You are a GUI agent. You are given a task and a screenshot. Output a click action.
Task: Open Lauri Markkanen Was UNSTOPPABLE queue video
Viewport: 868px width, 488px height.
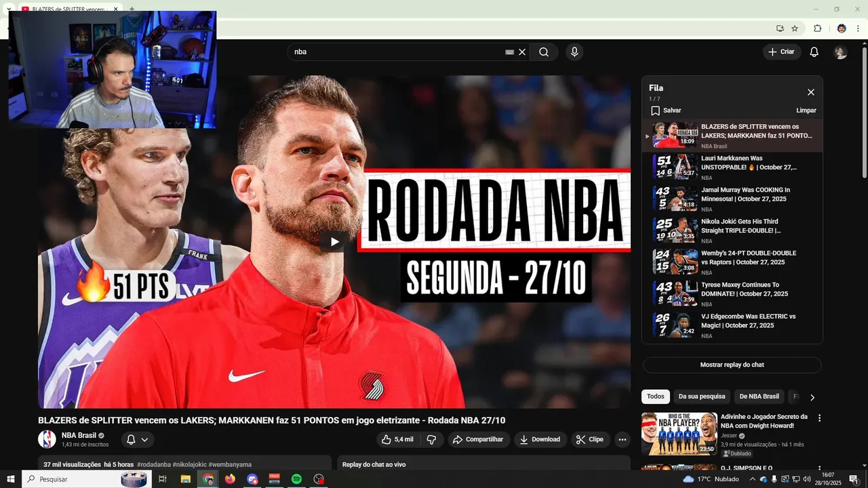[x=732, y=167]
